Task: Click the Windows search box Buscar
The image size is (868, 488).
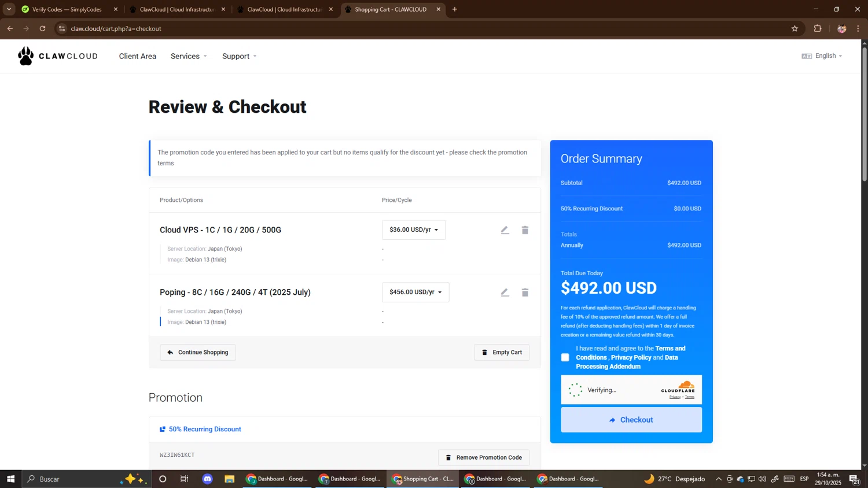Action: [x=87, y=479]
